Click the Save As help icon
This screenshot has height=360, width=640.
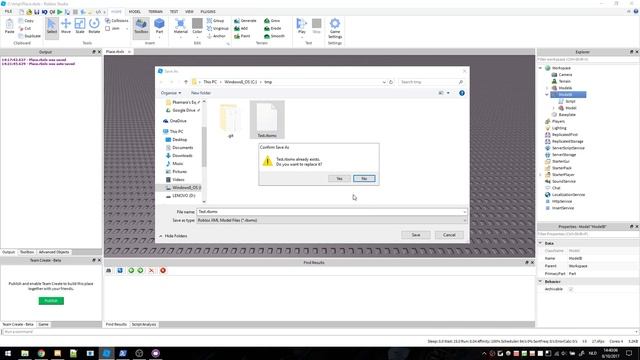click(462, 93)
